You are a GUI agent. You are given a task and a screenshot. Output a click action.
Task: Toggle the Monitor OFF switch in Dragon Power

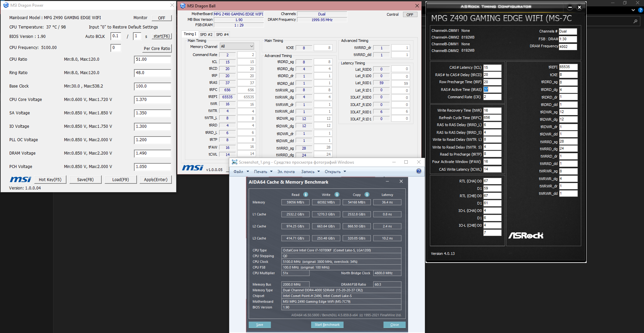(x=162, y=18)
